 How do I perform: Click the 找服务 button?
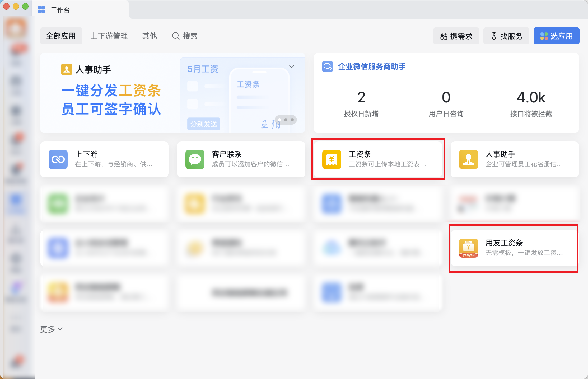click(506, 36)
